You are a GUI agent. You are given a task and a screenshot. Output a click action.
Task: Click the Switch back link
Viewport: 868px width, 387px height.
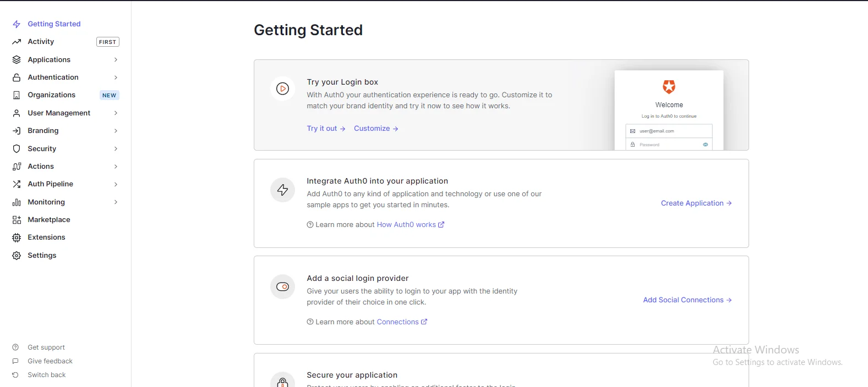(47, 375)
